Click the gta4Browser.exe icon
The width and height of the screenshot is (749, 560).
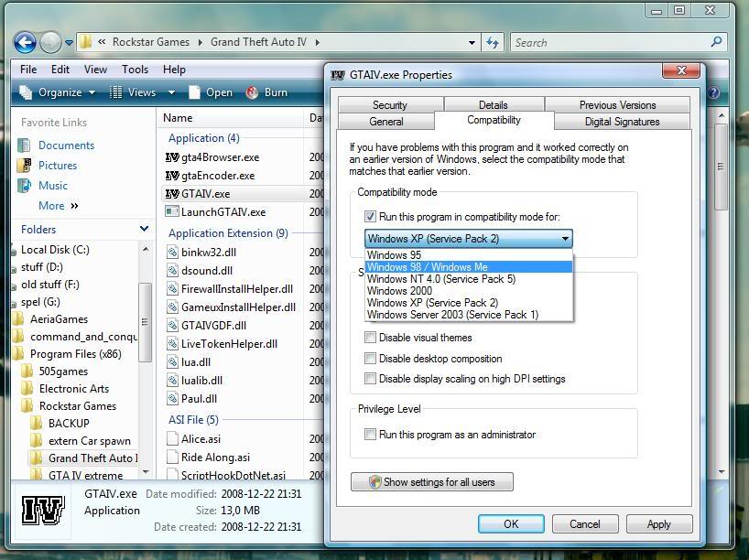[x=172, y=157]
